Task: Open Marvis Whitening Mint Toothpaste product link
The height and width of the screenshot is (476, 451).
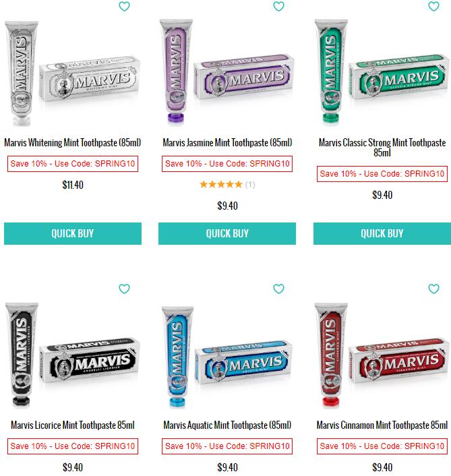Action: [x=73, y=142]
